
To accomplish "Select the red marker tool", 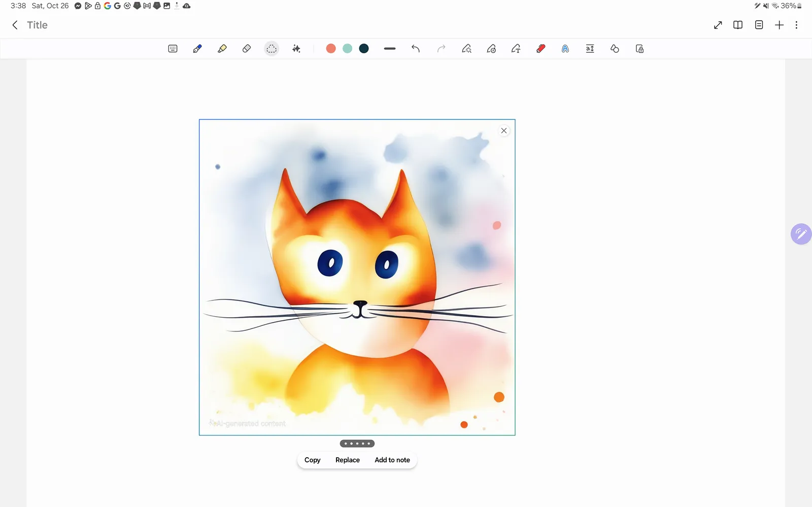I will pyautogui.click(x=540, y=49).
